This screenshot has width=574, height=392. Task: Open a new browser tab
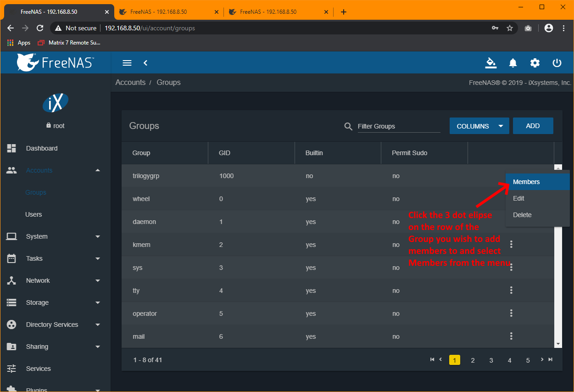click(344, 12)
